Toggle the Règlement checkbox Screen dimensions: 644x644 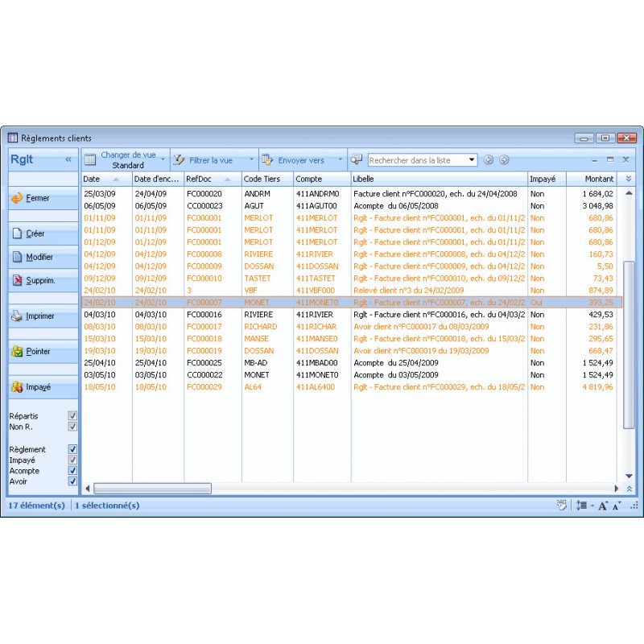(72, 449)
